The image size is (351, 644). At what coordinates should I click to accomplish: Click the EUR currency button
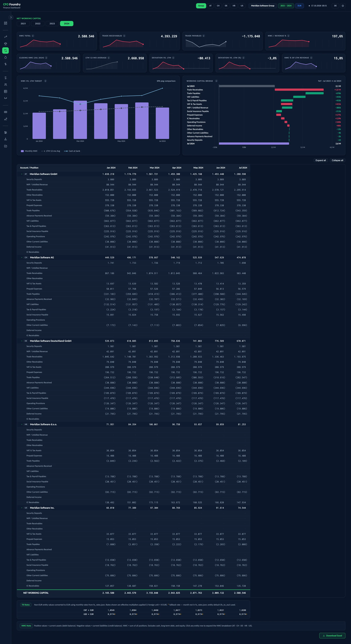300,6
